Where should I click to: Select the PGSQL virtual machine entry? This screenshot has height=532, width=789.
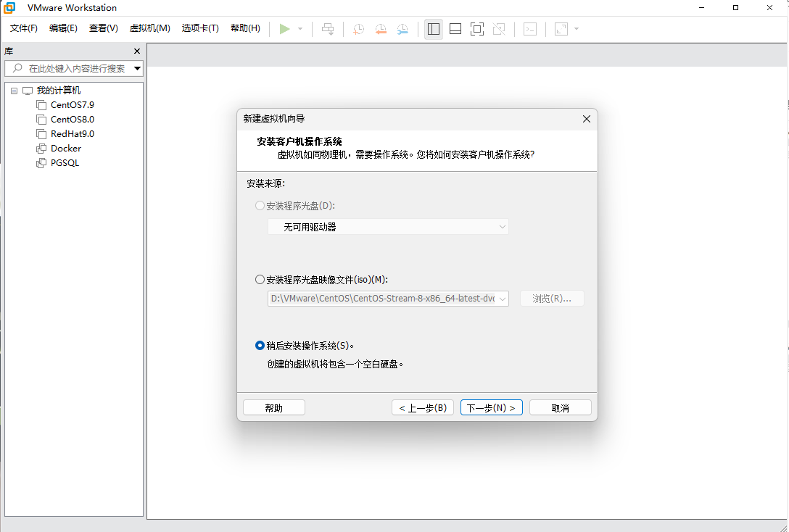[65, 163]
